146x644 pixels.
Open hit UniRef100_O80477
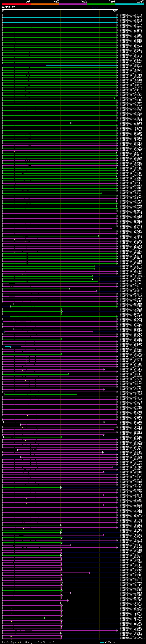click(131, 25)
